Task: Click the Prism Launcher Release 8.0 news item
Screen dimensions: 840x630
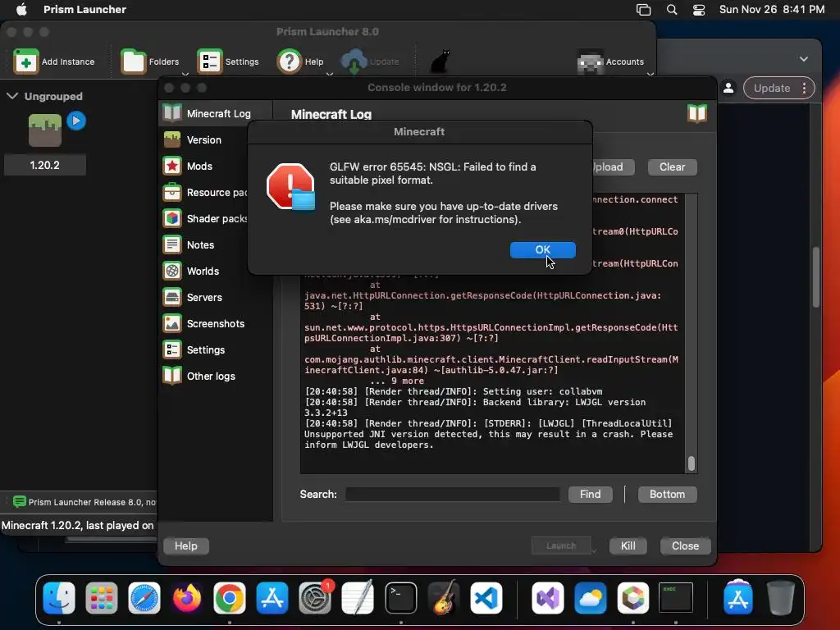Action: pyautogui.click(x=85, y=502)
